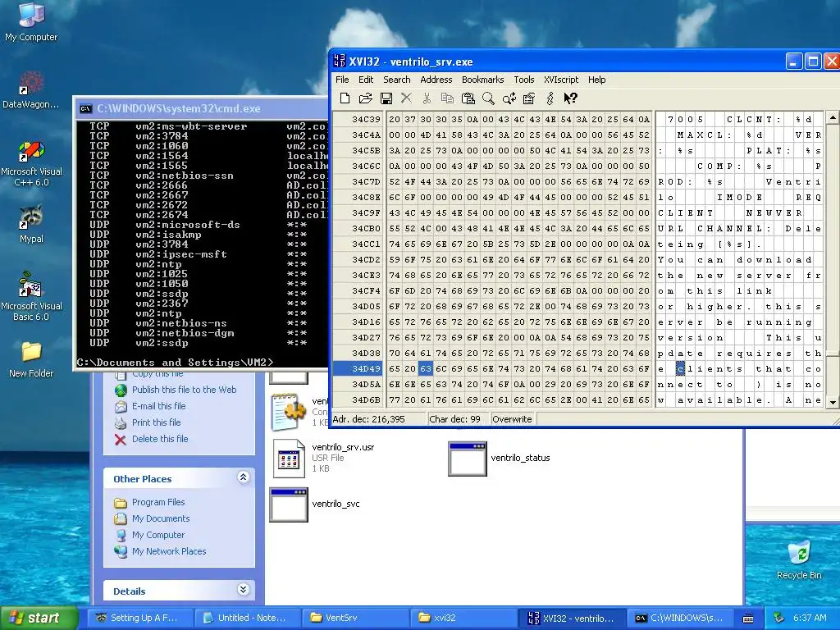This screenshot has height=630, width=840.
Task: Click the Replace icon in XVI32 toolbar
Action: pos(509,98)
